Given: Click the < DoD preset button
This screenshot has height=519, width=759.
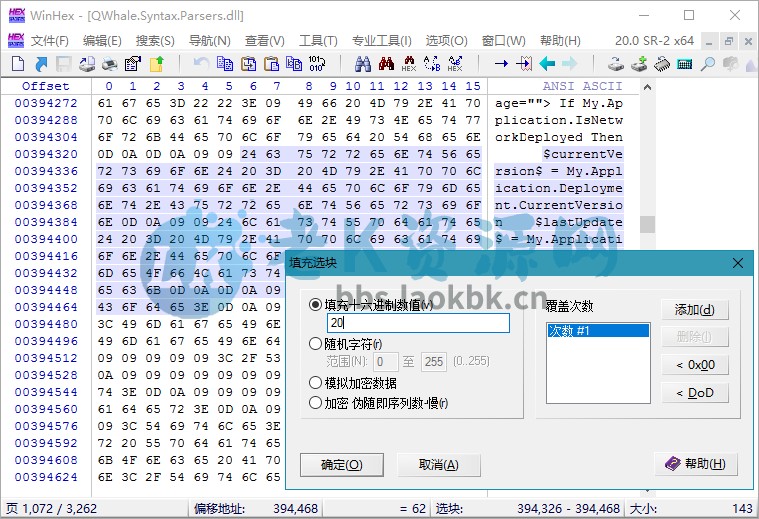Looking at the screenshot, I should click(695, 393).
